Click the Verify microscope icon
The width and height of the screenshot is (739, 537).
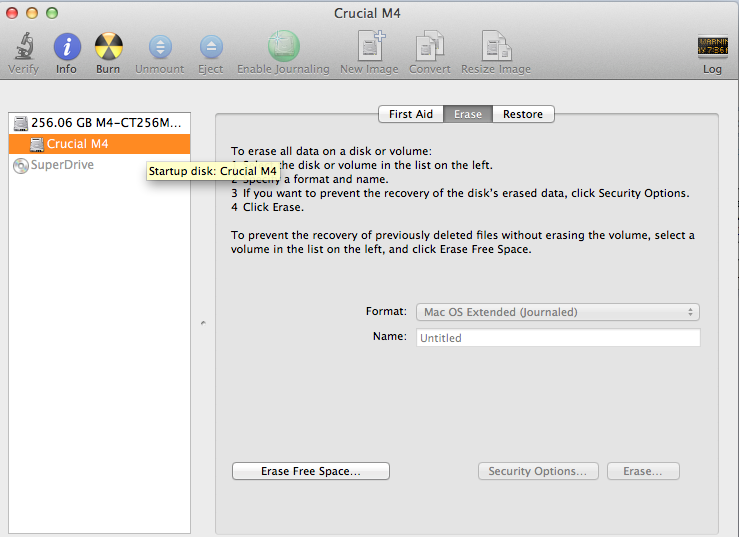[24, 47]
